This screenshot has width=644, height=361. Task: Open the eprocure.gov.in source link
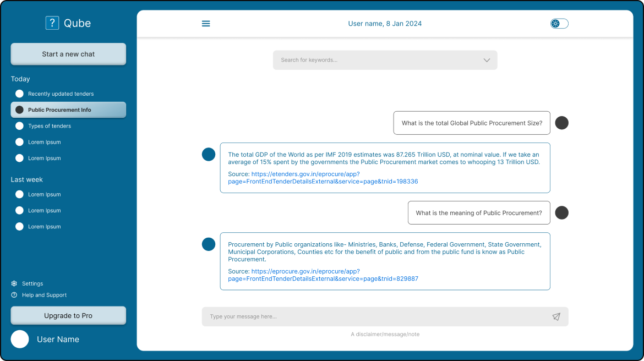point(323,275)
